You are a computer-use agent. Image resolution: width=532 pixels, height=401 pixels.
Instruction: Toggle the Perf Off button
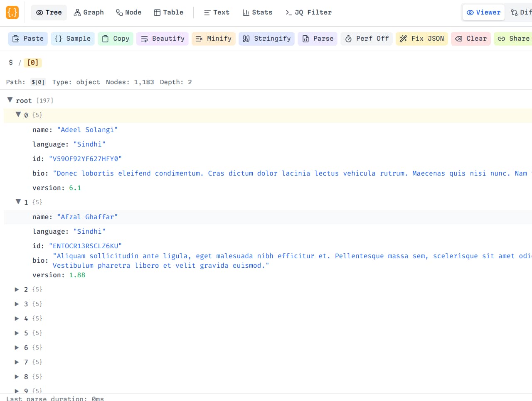(367, 39)
